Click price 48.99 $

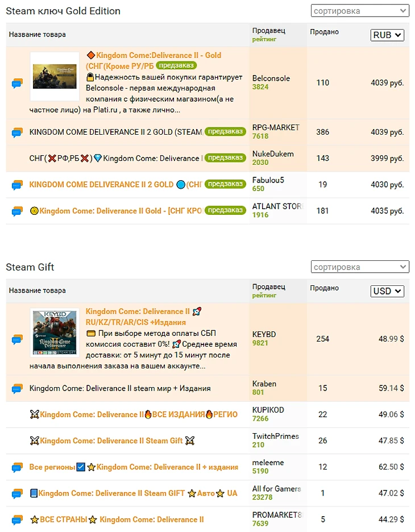(391, 339)
